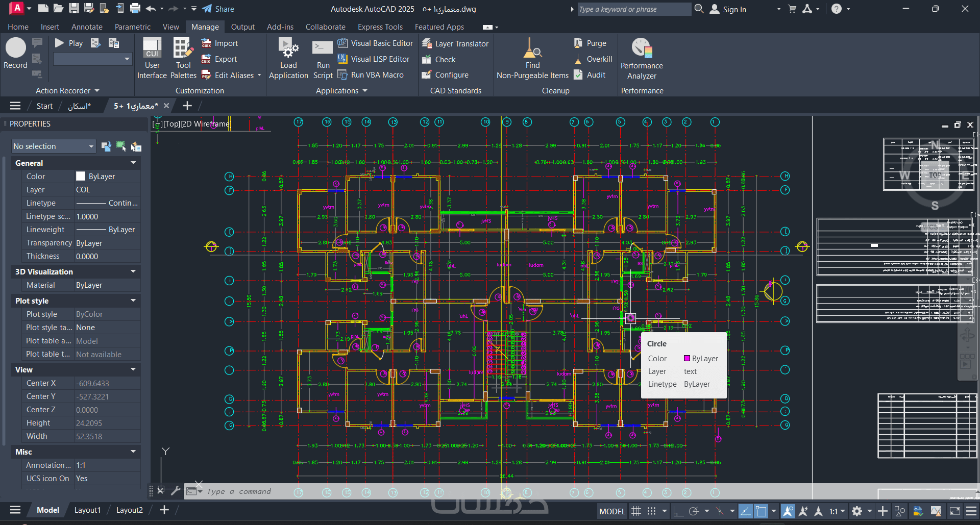
Task: Open the Purge tool
Action: tap(590, 43)
